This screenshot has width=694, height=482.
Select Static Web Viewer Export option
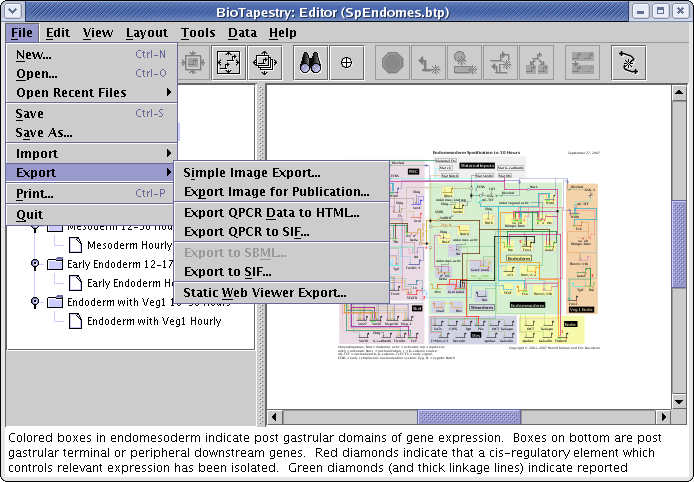click(x=265, y=292)
